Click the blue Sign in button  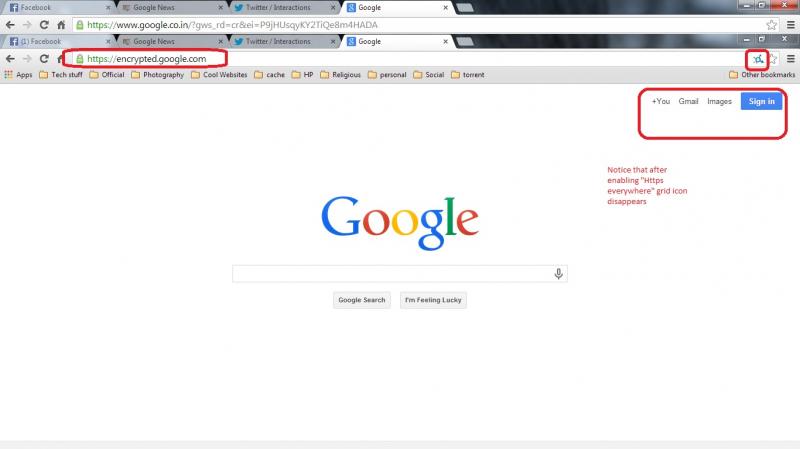[761, 101]
